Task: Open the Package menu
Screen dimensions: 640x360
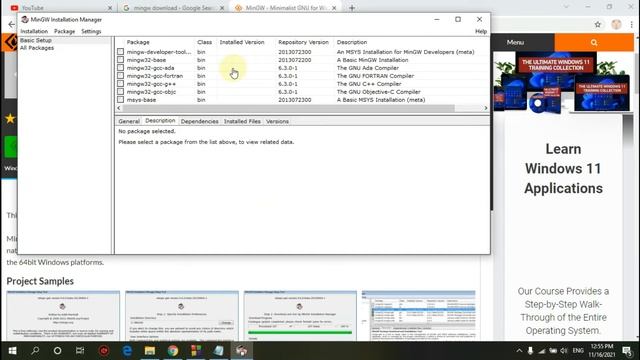Action: pos(64,31)
